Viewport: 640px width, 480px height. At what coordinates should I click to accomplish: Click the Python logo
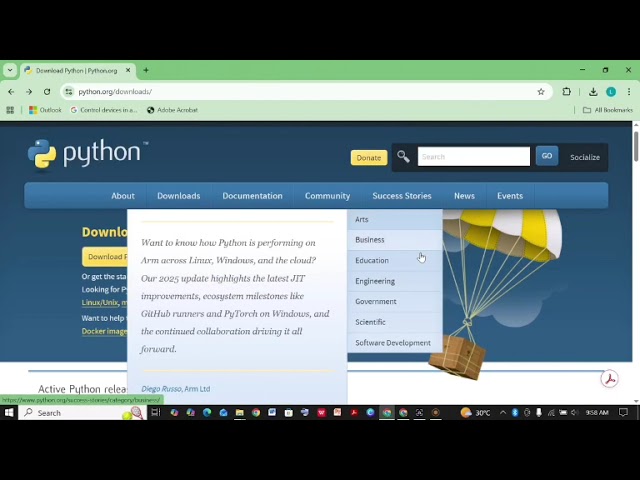(x=88, y=153)
